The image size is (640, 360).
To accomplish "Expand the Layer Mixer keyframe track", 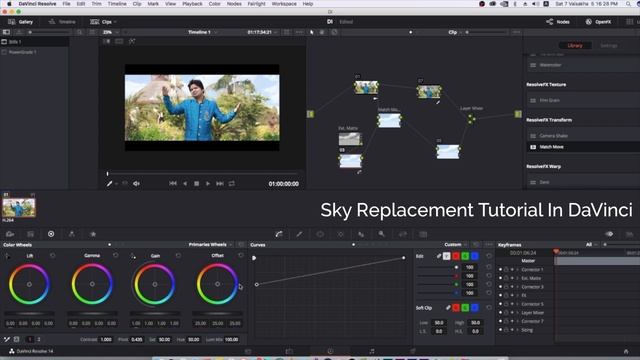I will tap(518, 313).
